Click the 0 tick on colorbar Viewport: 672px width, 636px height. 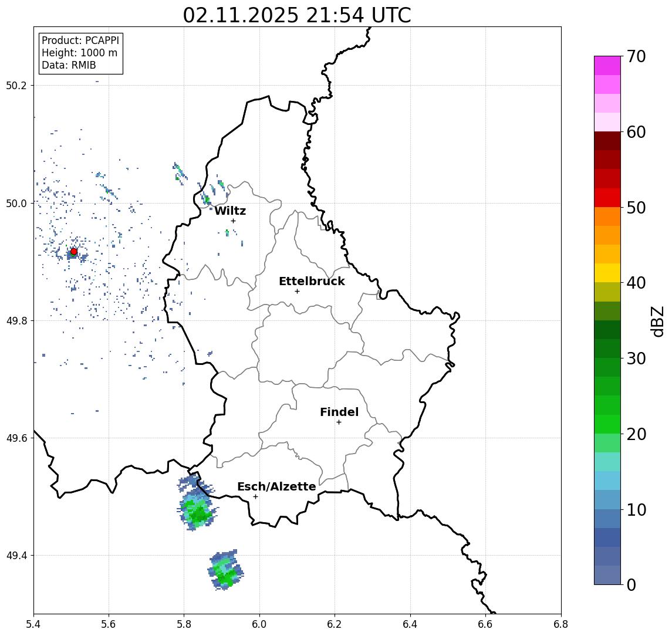pos(632,584)
